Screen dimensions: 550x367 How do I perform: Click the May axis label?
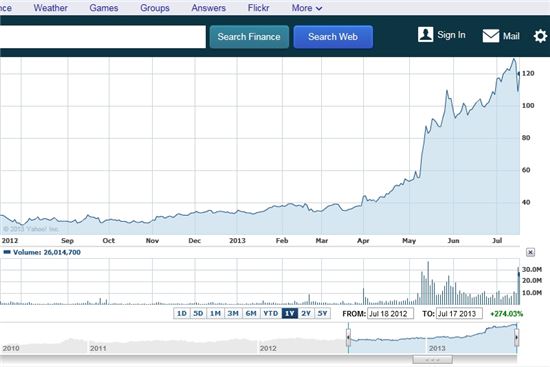coord(409,241)
